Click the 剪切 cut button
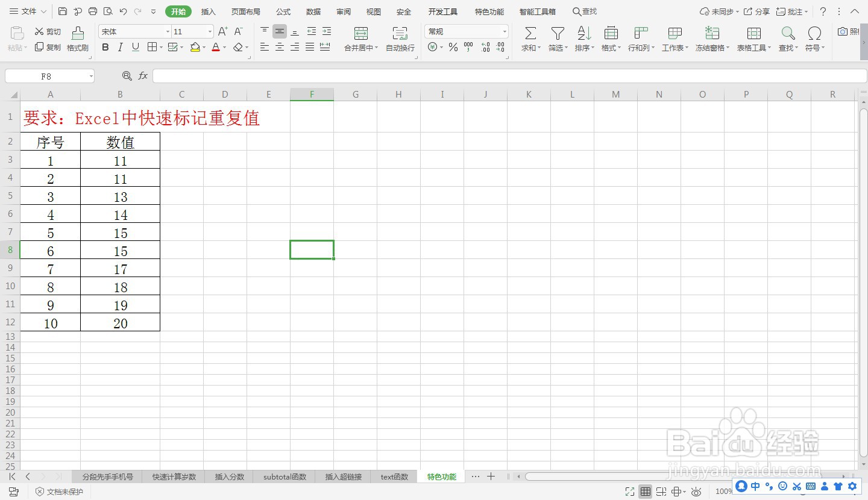The image size is (868, 500). [48, 32]
